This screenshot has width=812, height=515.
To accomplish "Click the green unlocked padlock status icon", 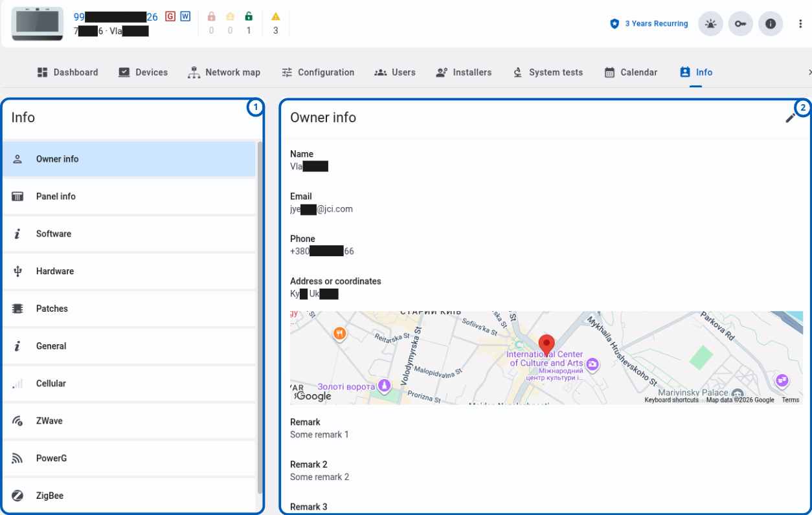I will [249, 17].
